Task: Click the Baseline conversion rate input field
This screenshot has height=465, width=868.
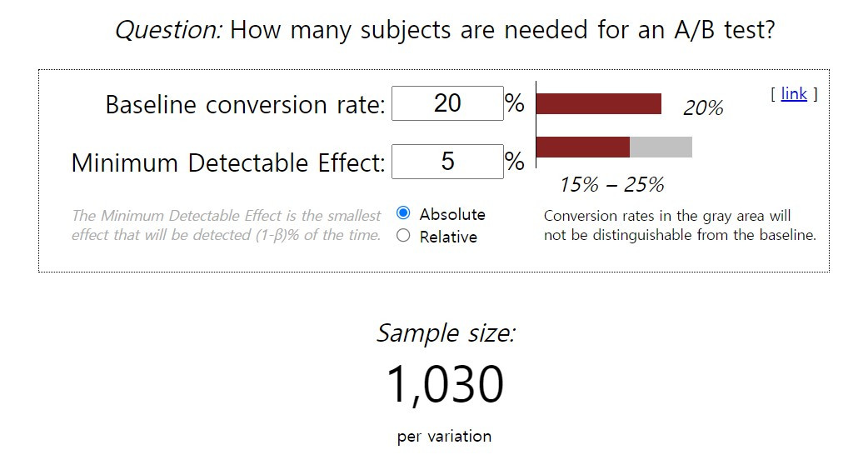Action: pyautogui.click(x=447, y=103)
